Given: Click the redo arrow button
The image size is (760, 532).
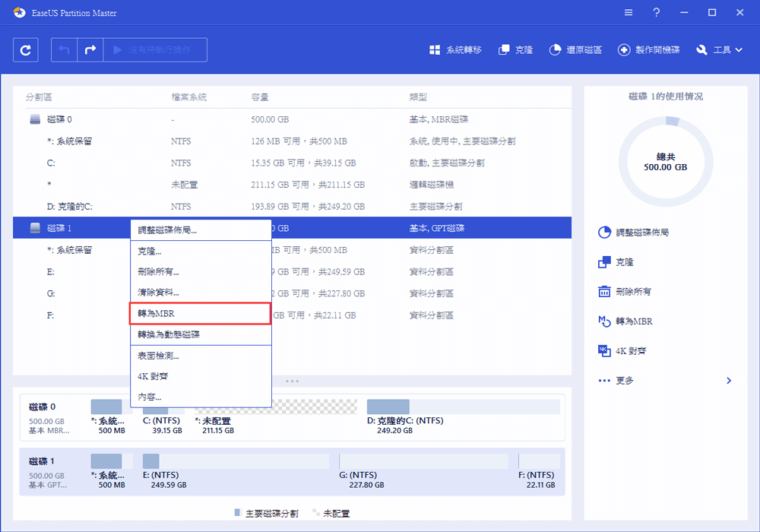Looking at the screenshot, I should (x=90, y=50).
